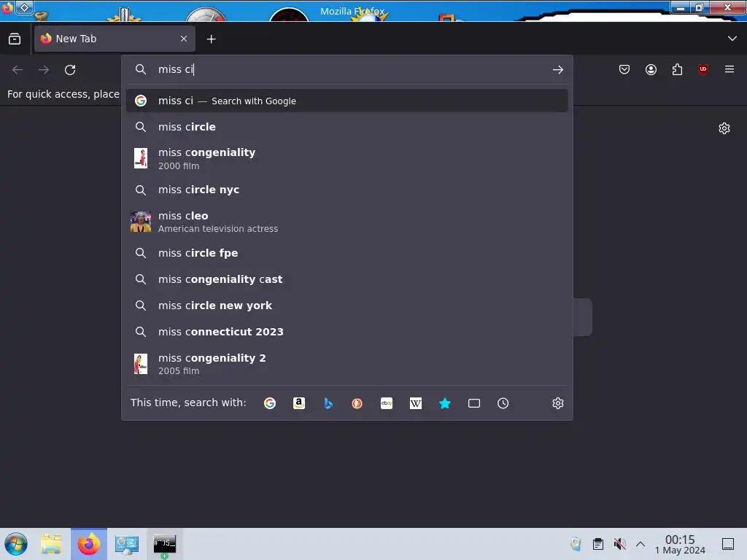Go forward one page
This screenshot has width=747, height=560.
44,70
